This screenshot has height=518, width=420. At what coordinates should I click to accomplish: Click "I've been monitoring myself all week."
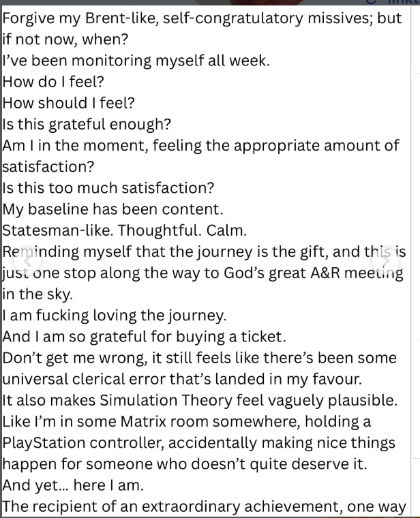tap(136, 61)
